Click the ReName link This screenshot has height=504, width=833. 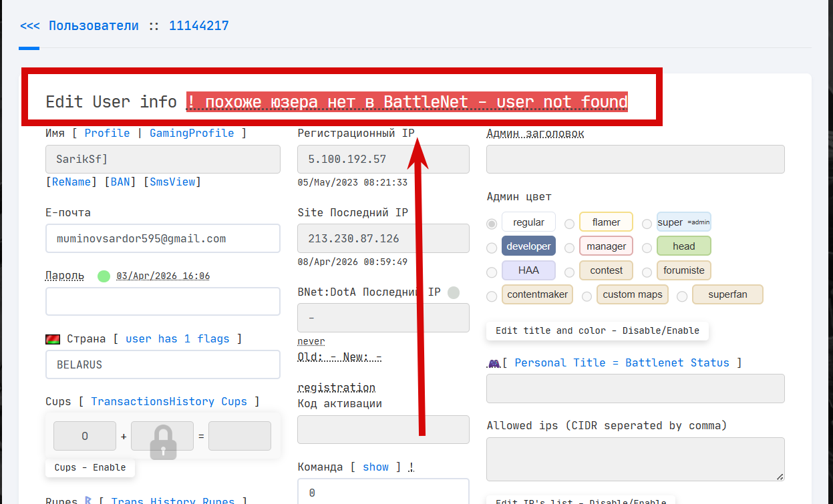pyautogui.click(x=71, y=182)
